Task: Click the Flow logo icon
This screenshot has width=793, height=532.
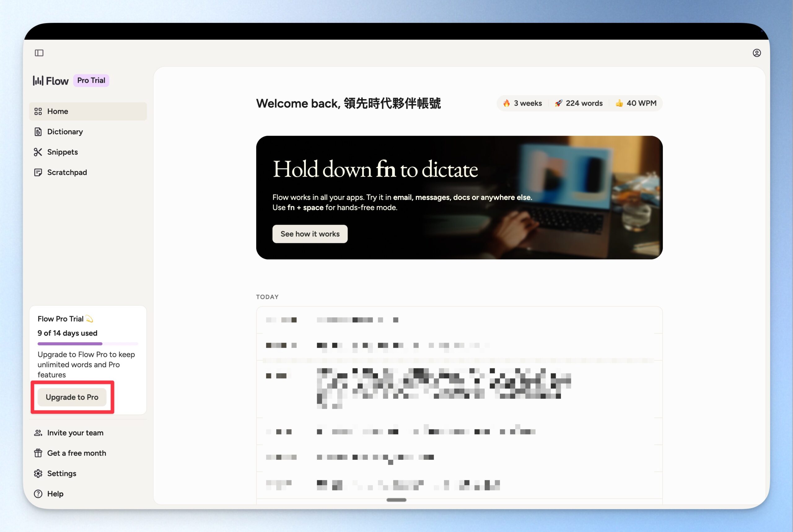Action: 38,81
